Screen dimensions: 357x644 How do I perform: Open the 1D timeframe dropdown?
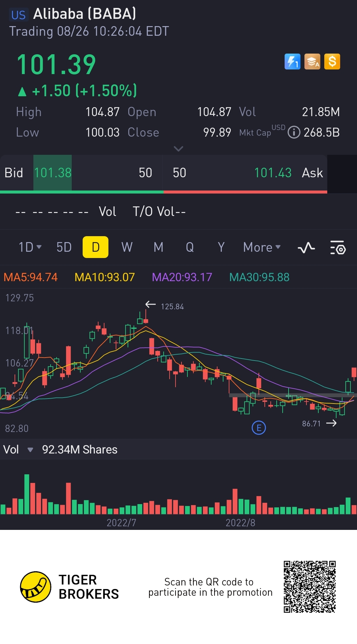[x=30, y=247]
